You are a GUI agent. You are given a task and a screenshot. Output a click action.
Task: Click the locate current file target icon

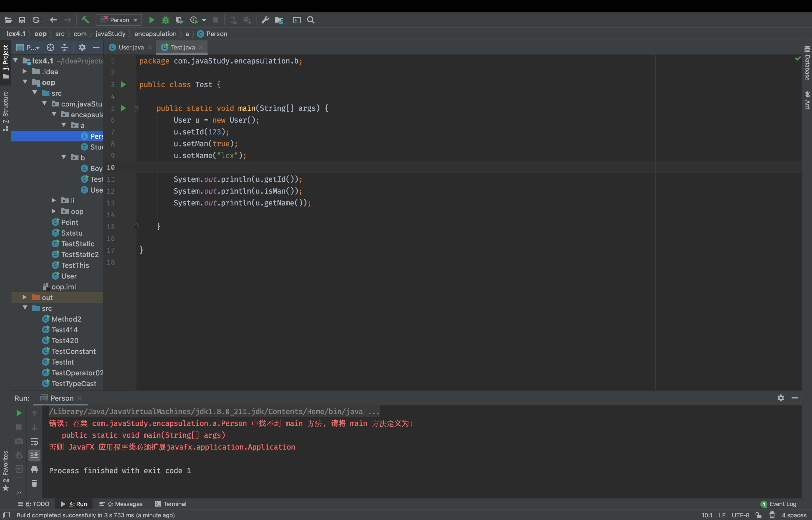[50, 47]
